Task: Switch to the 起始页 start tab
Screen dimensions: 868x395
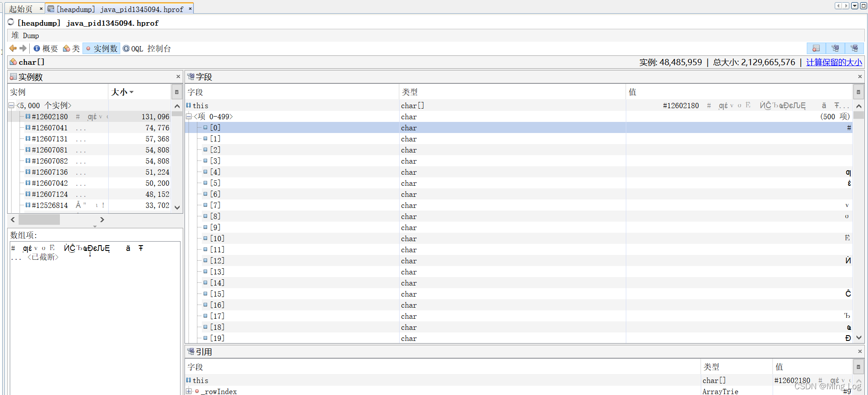Action: [20, 9]
